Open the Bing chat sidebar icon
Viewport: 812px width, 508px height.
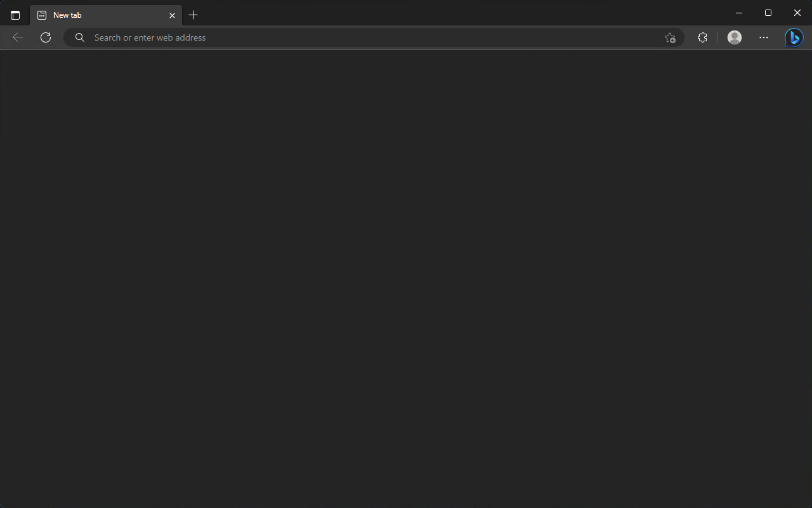tap(794, 37)
